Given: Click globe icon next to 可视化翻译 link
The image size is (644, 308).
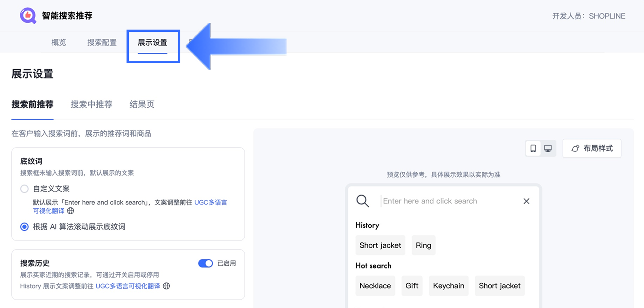Looking at the screenshot, I should coord(70,211).
